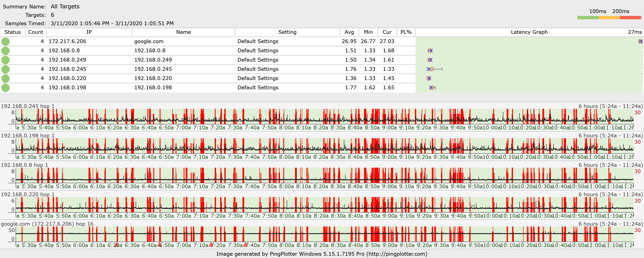Click the 192.168.0.220 green status icon
The width and height of the screenshot is (644, 258).
(x=5, y=78)
